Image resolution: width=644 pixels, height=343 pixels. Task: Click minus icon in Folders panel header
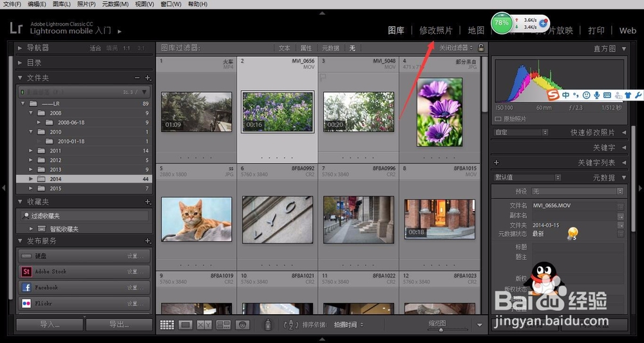click(x=137, y=78)
